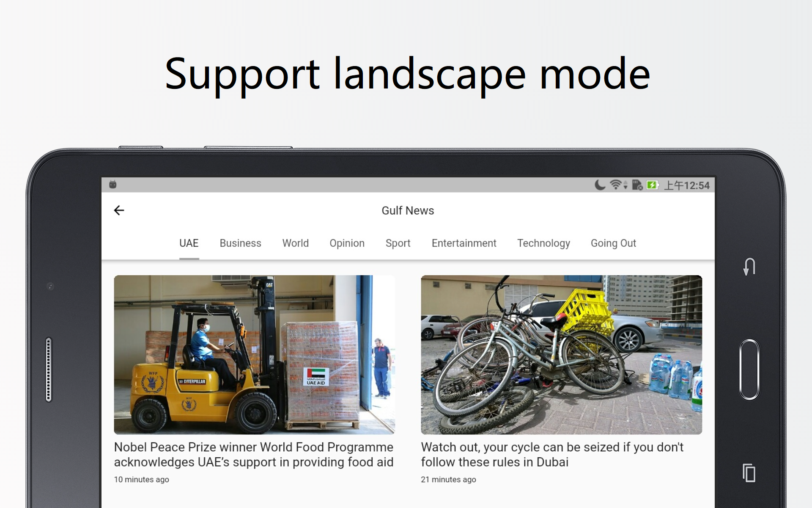Go to the Opinion tab
The image size is (812, 508).
(347, 243)
